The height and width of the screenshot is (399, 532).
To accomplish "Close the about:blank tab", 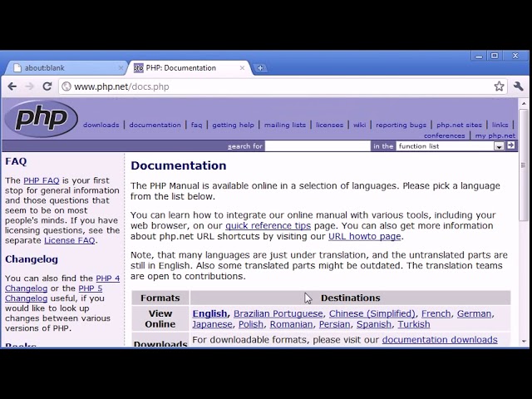I will 121,68.
